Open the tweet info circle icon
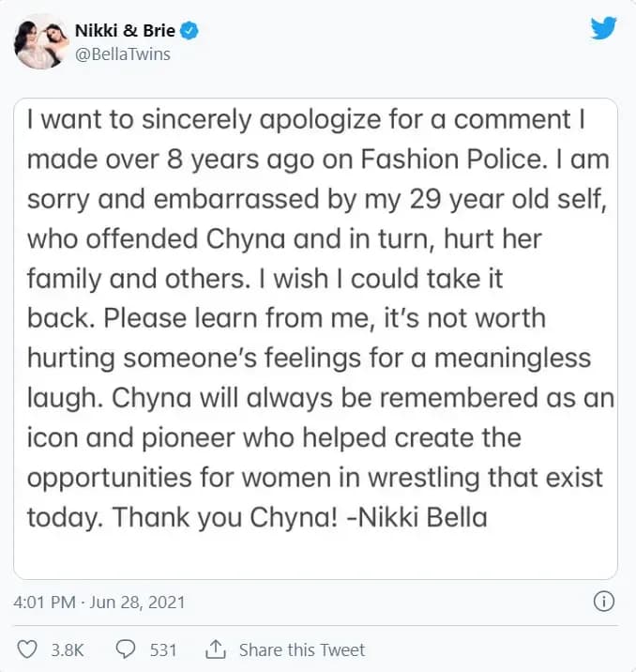Image resolution: width=636 pixels, height=672 pixels. [x=606, y=602]
